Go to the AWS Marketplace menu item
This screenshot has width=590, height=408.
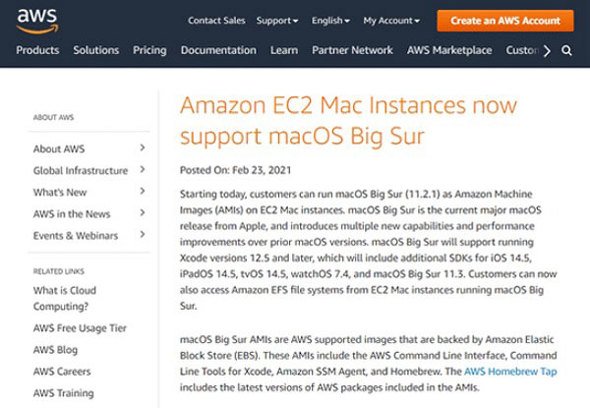click(x=449, y=50)
